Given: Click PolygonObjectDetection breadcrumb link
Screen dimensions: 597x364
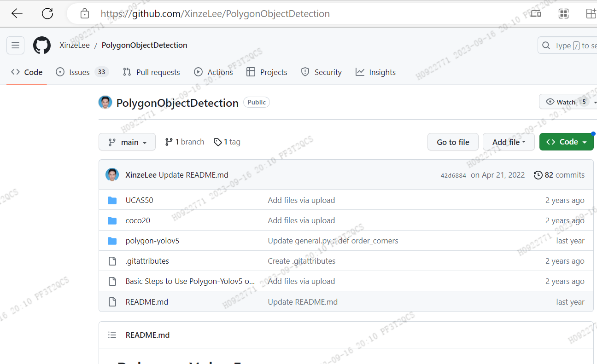Looking at the screenshot, I should coord(144,45).
